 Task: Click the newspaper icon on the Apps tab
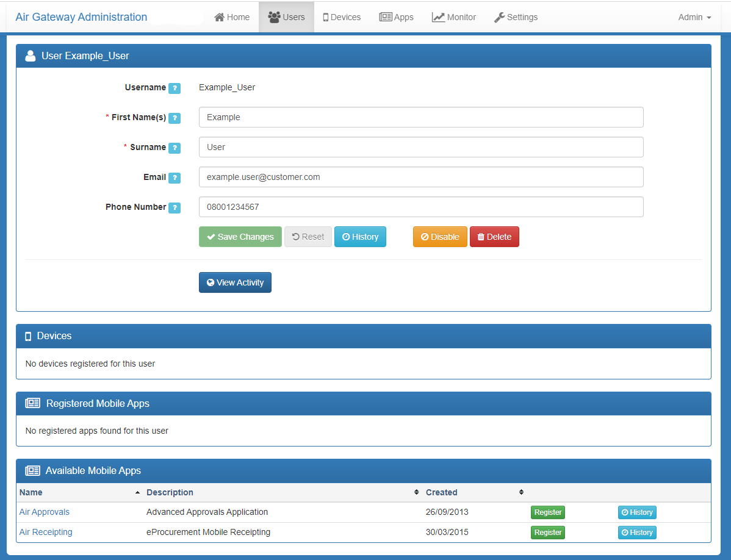tap(386, 17)
